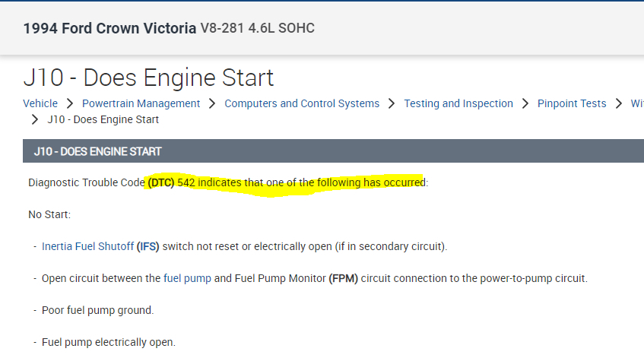Click the truncated breadcrumb after Pinpoint Tests
644x358 pixels.
point(637,103)
